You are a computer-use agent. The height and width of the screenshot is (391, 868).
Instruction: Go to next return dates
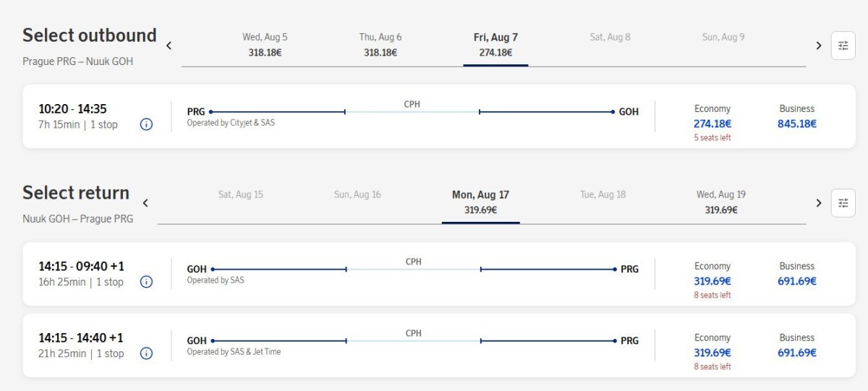pyautogui.click(x=819, y=203)
